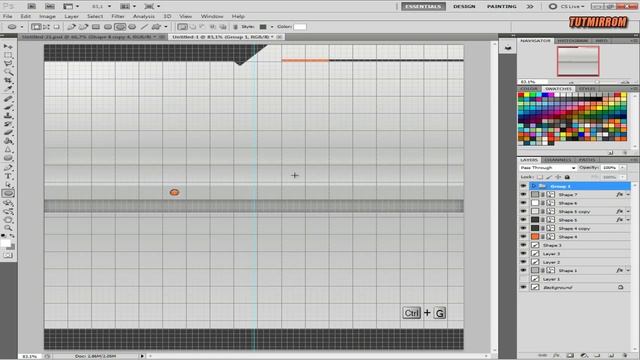The width and height of the screenshot is (640, 360).
Task: Select the Path Selection tool
Action: pyautogui.click(x=8, y=185)
